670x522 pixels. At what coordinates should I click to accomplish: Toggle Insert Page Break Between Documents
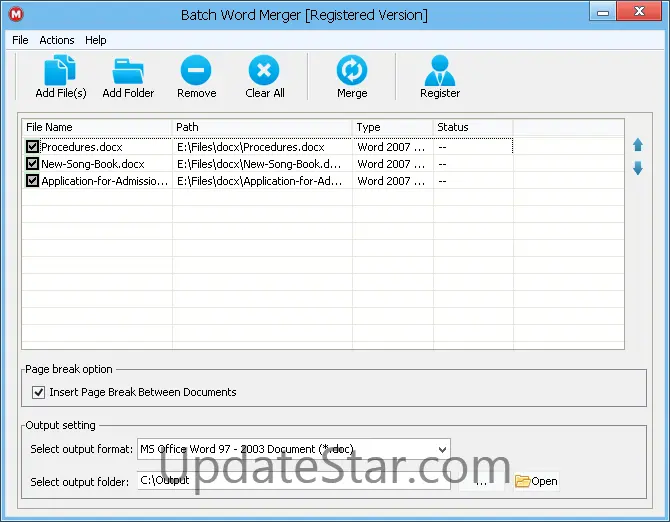click(x=38, y=392)
